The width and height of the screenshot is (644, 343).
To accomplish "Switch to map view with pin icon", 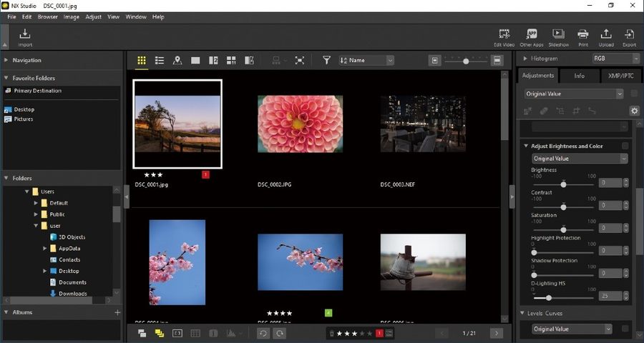I will pos(177,61).
